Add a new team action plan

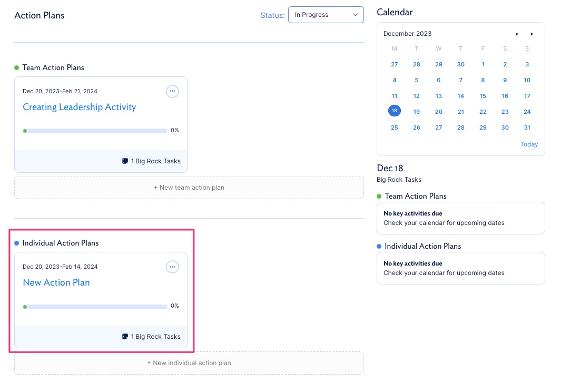[189, 188]
